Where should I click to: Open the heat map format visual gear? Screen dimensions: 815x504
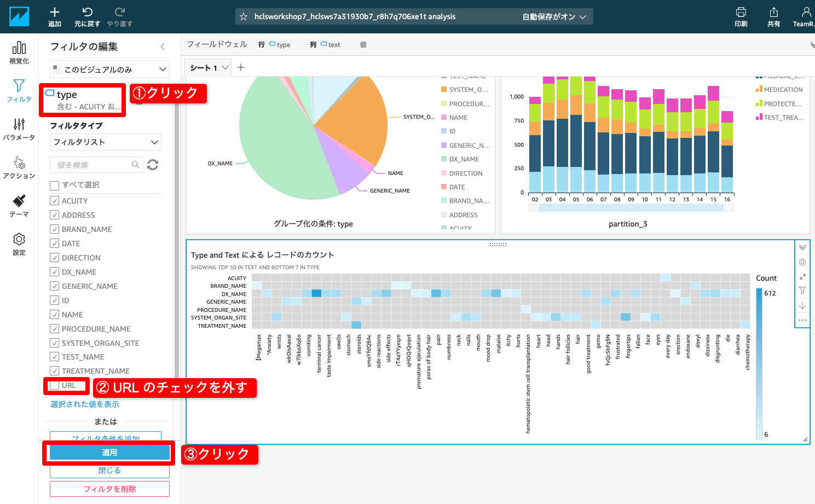(802, 262)
